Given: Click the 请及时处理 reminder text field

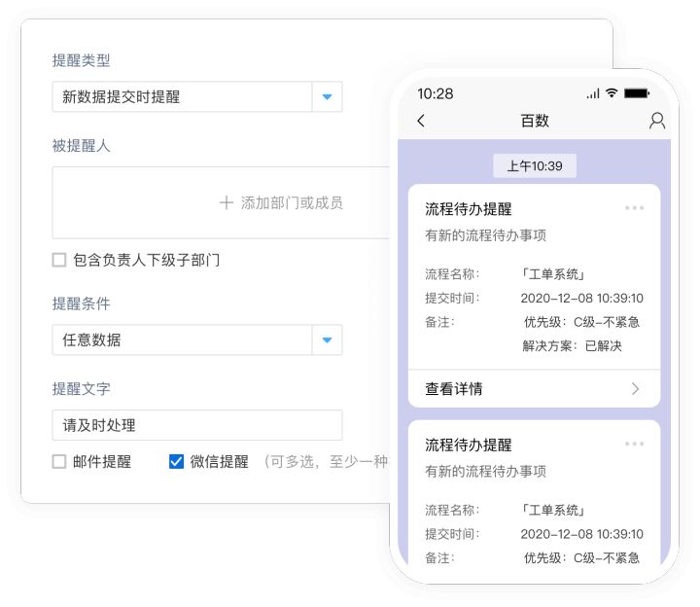Looking at the screenshot, I should [x=197, y=425].
